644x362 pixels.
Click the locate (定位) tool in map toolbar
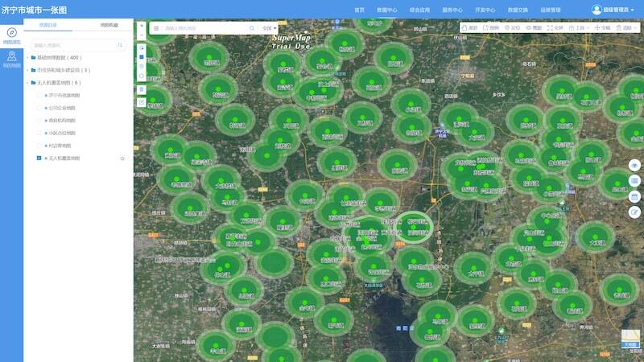tap(512, 28)
